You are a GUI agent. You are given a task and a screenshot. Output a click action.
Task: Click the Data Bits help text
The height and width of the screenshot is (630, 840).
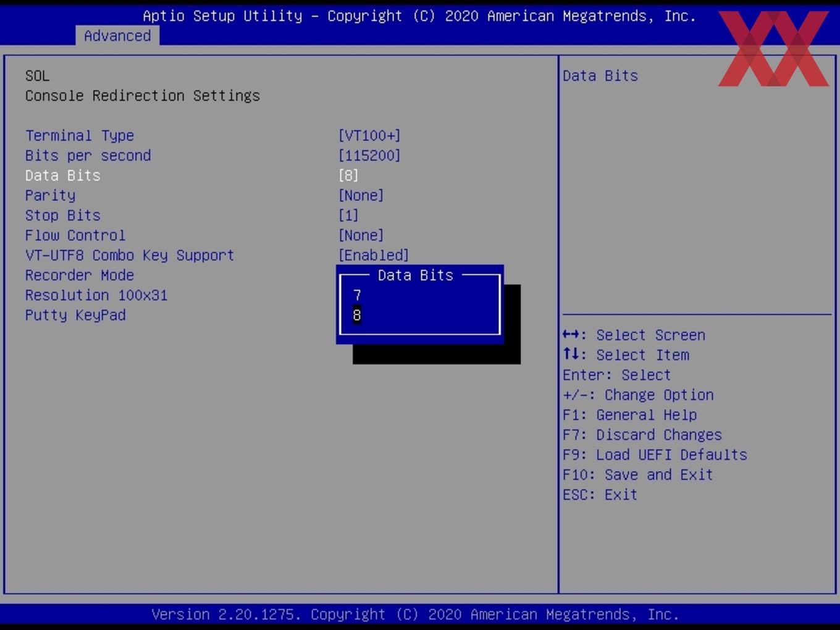(600, 76)
